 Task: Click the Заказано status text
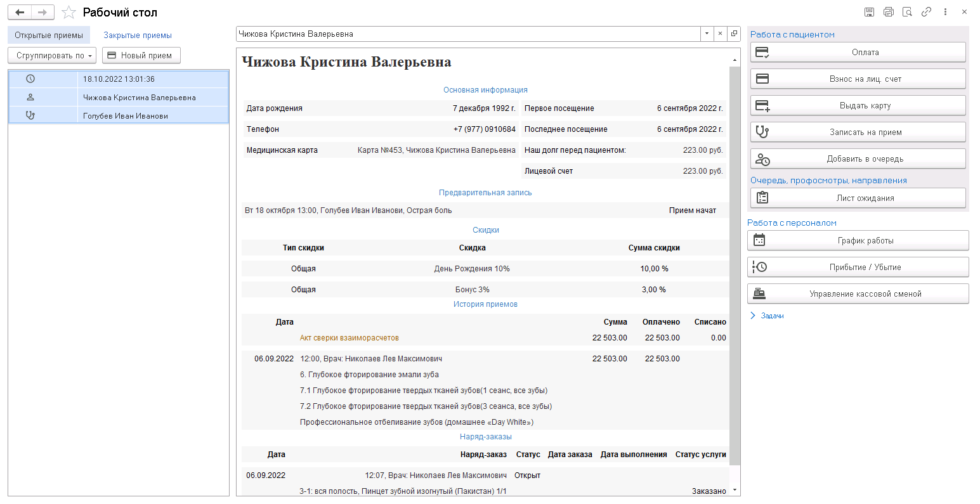(709, 491)
